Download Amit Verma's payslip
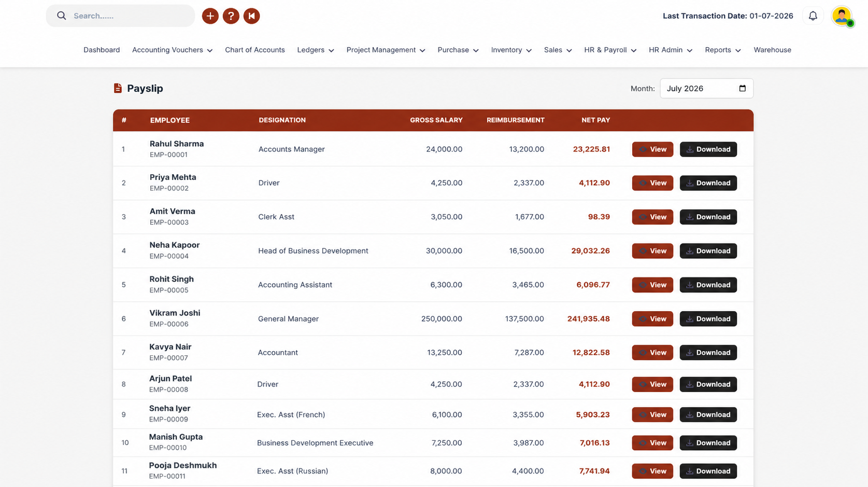The width and height of the screenshot is (868, 487). point(708,217)
